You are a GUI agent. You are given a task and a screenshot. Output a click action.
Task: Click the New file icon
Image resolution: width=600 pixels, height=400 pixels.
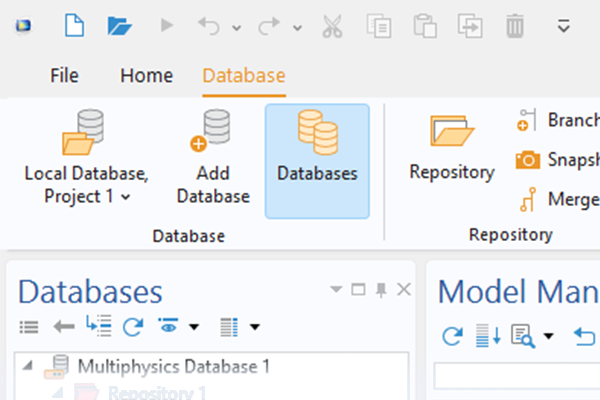pyautogui.click(x=74, y=25)
